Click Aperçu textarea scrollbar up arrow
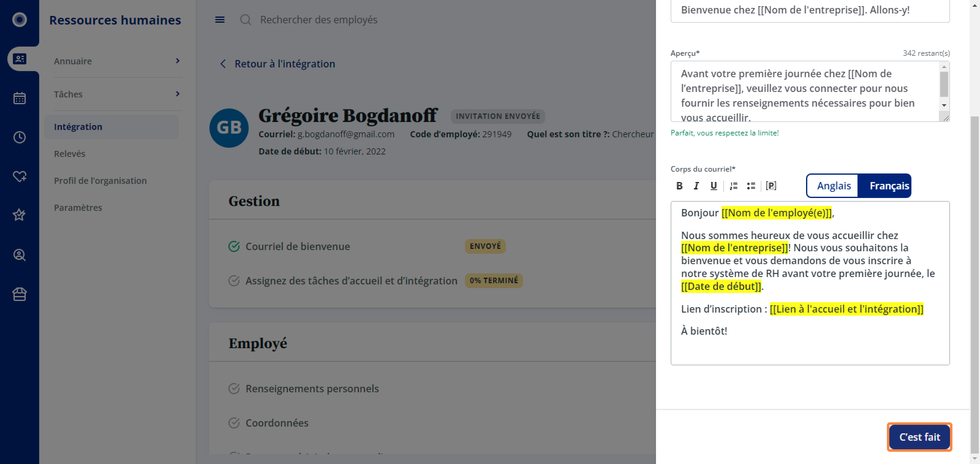Viewport: 980px width, 464px height. (x=944, y=67)
